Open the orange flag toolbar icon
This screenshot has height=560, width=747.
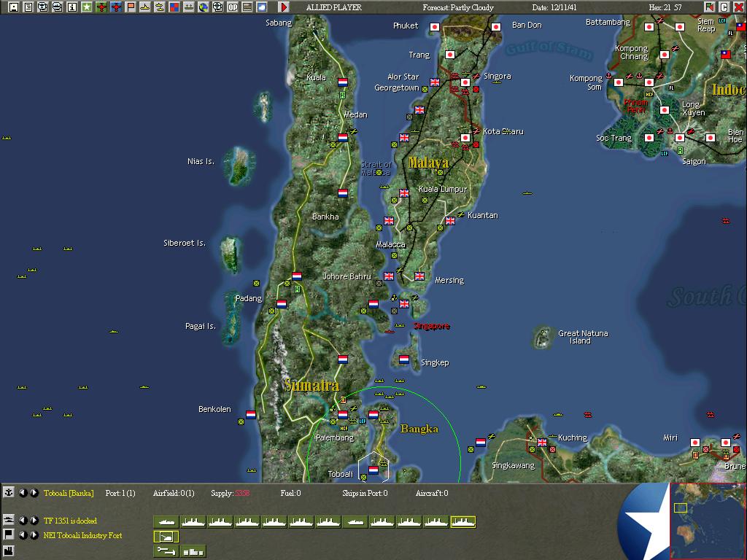[130, 7]
